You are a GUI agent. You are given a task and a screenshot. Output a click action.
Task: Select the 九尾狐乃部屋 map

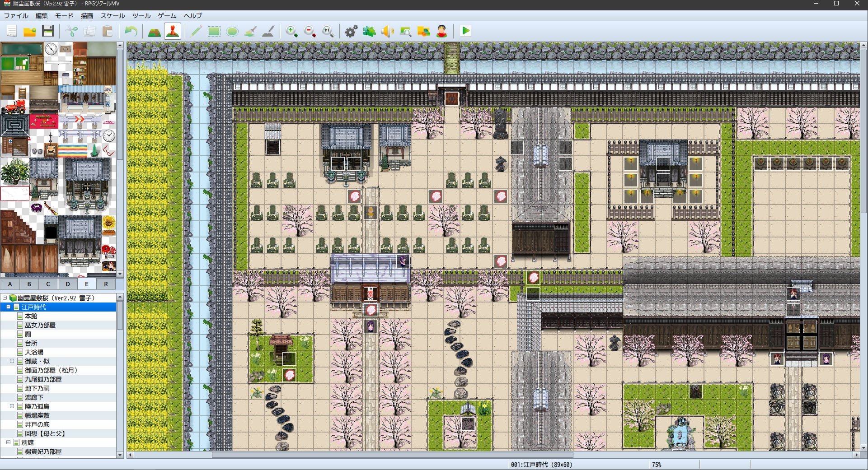point(43,379)
